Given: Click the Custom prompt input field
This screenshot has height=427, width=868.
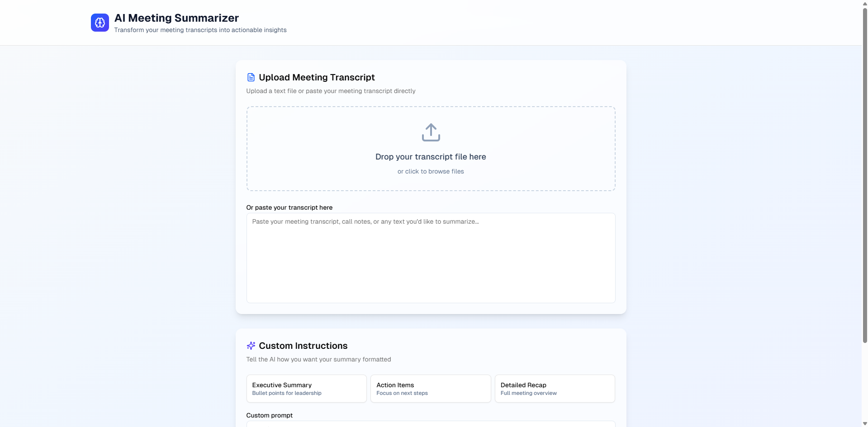Looking at the screenshot, I should [x=430, y=425].
